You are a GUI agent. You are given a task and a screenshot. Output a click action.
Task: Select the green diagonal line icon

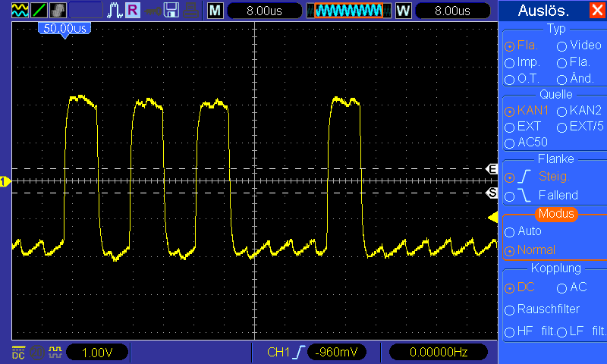pyautogui.click(x=39, y=11)
